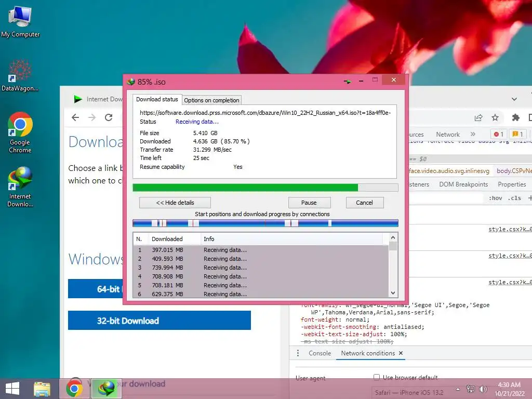Click the 32-bit Download button

pos(159,320)
